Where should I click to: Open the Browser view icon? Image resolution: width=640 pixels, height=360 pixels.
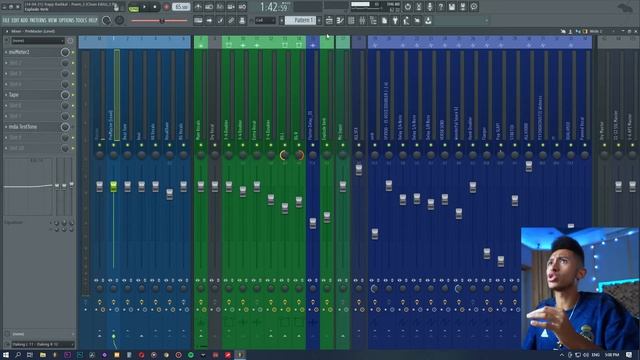coord(373,20)
